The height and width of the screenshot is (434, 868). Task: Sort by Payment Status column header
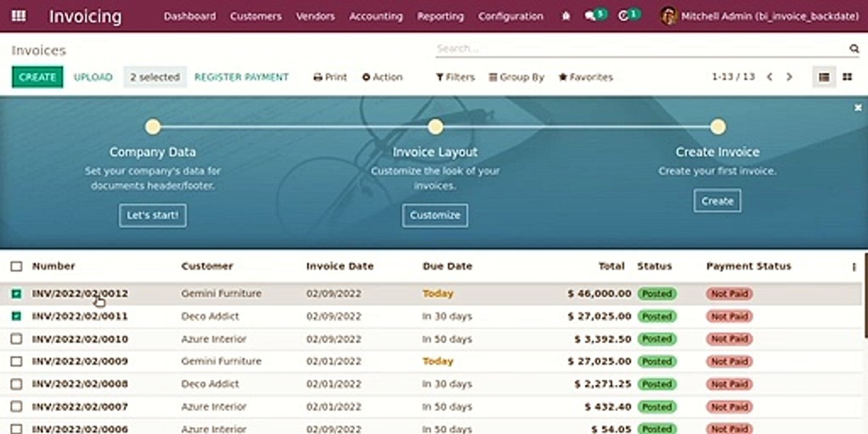coord(749,266)
